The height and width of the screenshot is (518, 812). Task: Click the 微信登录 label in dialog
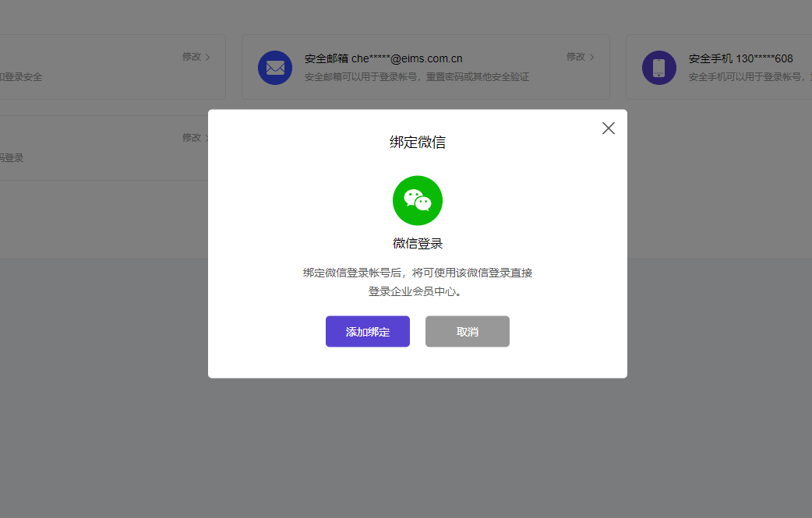click(x=418, y=243)
